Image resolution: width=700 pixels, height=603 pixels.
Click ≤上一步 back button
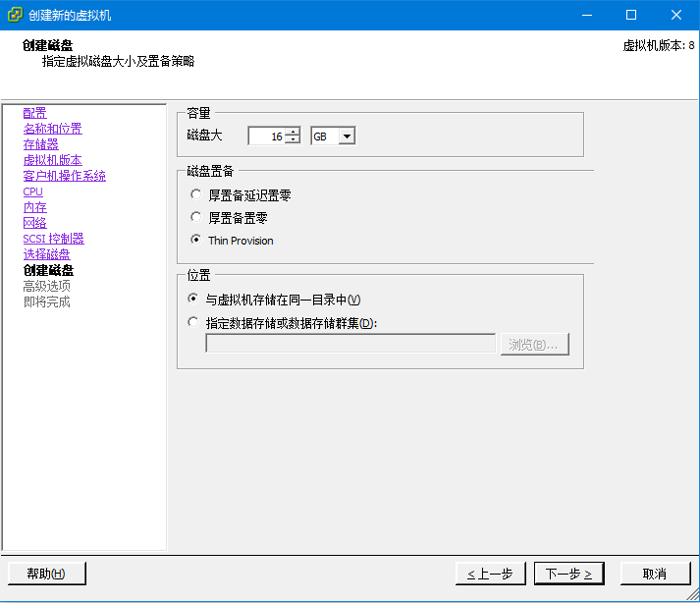tap(491, 574)
